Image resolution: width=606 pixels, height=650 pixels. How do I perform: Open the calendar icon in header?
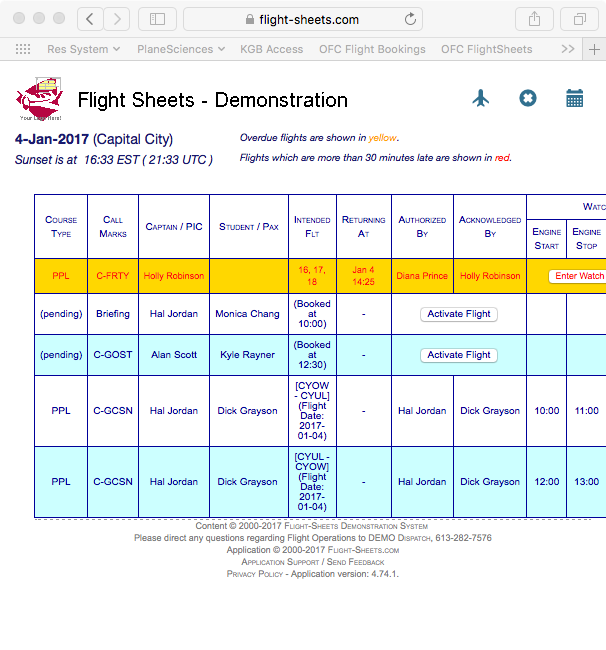tap(574, 98)
